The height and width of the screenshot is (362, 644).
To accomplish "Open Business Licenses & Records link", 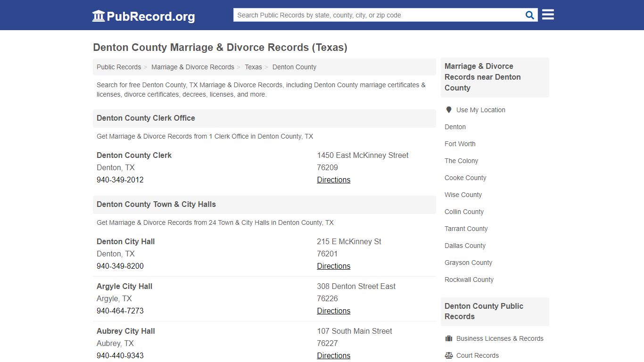I will tap(500, 338).
